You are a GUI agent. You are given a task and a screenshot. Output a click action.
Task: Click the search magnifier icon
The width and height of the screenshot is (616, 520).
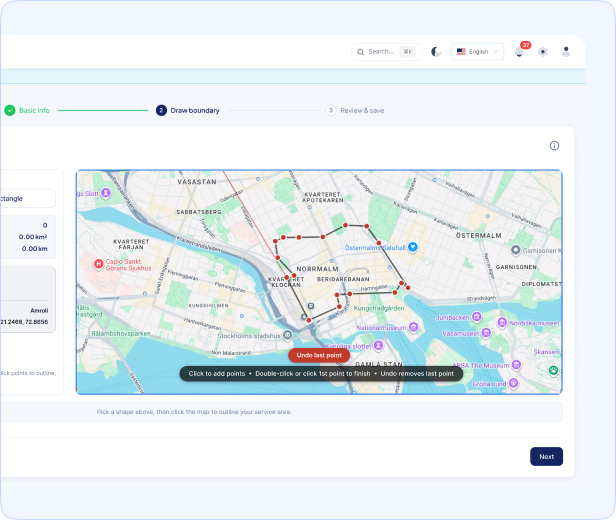point(360,52)
